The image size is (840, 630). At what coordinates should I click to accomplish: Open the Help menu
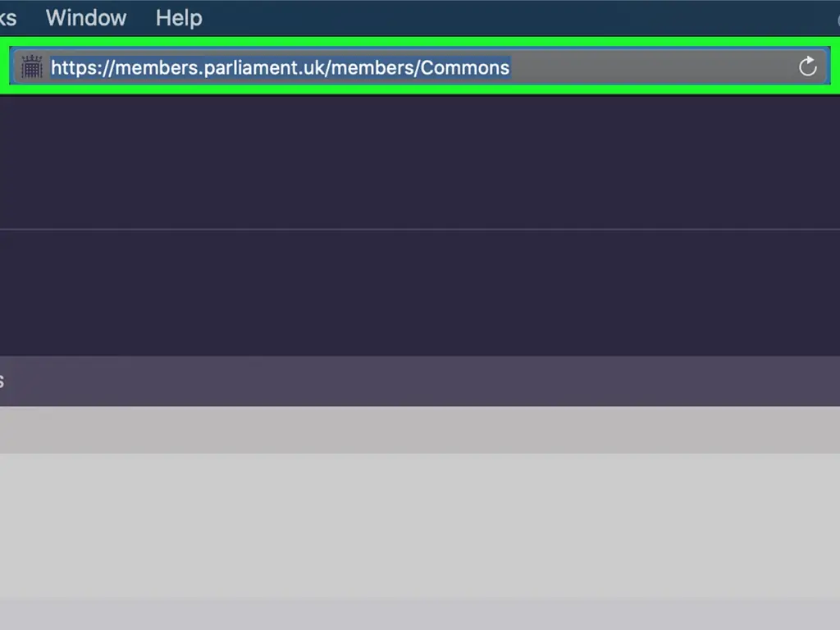pyautogui.click(x=179, y=18)
